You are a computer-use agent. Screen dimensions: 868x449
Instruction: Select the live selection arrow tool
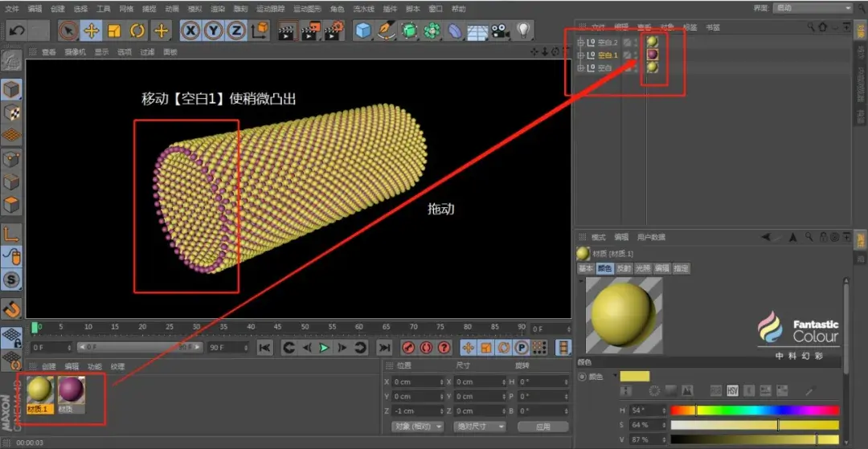click(68, 31)
